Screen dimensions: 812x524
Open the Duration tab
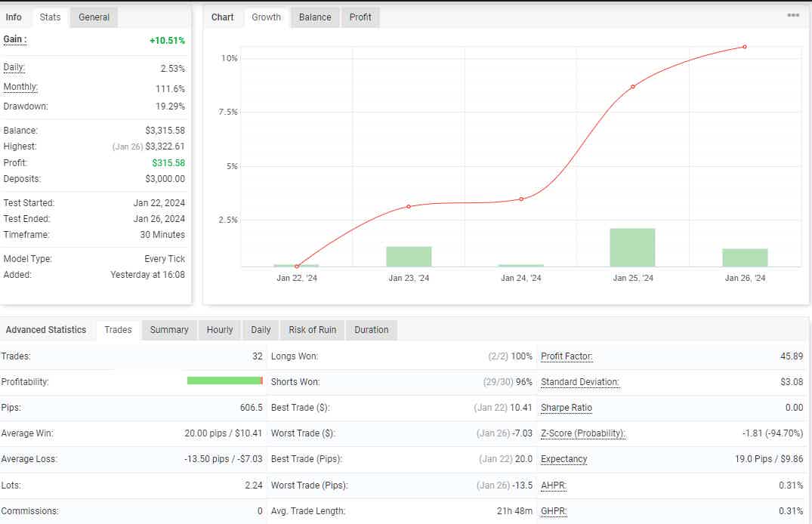coord(371,330)
